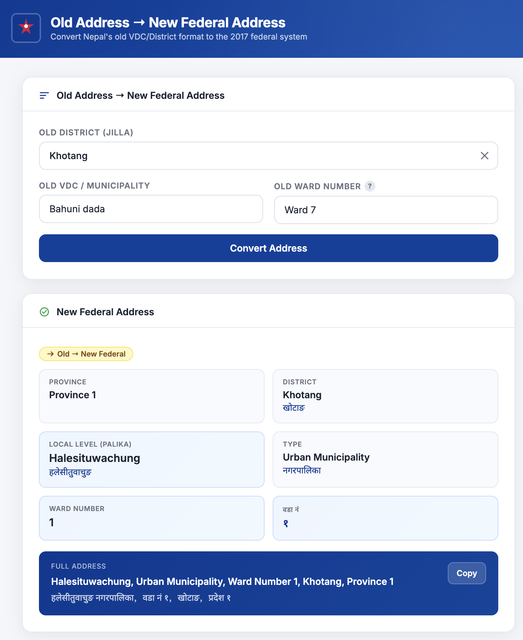Select the Province 1 value text
This screenshot has height=640, width=523.
tap(72, 395)
